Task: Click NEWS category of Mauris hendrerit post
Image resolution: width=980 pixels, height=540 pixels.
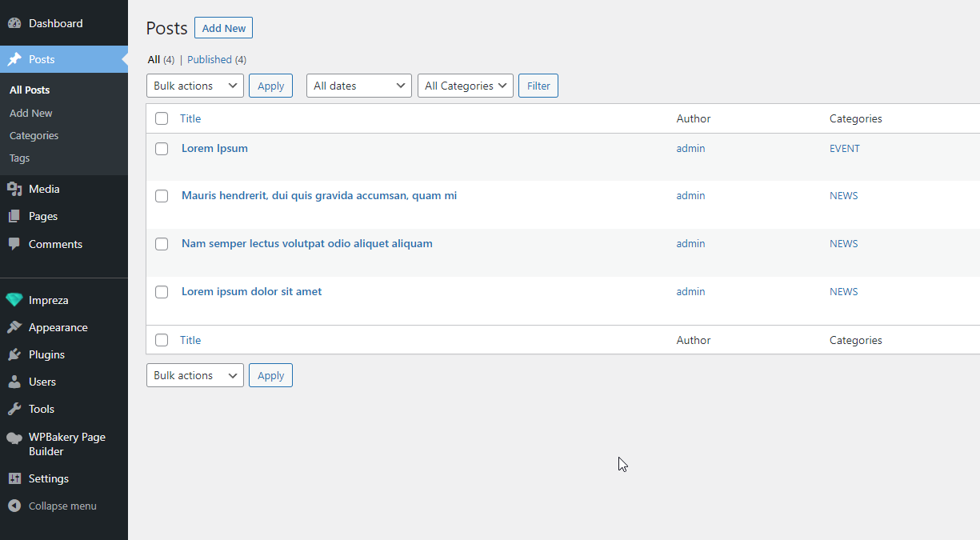Action: pyautogui.click(x=844, y=196)
